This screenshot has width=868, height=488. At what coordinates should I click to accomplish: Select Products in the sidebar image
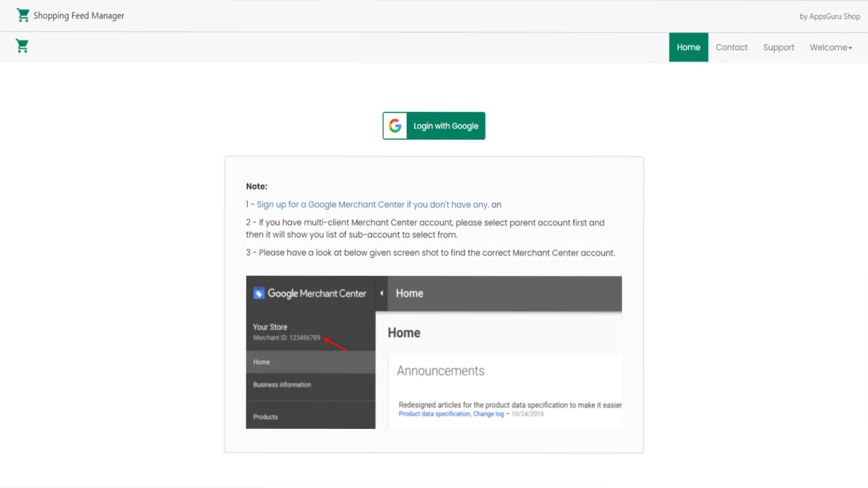265,417
